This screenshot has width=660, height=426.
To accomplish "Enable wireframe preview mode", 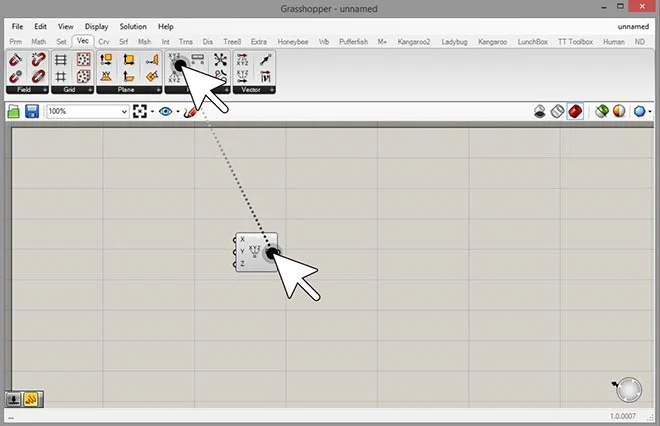I will coord(557,112).
